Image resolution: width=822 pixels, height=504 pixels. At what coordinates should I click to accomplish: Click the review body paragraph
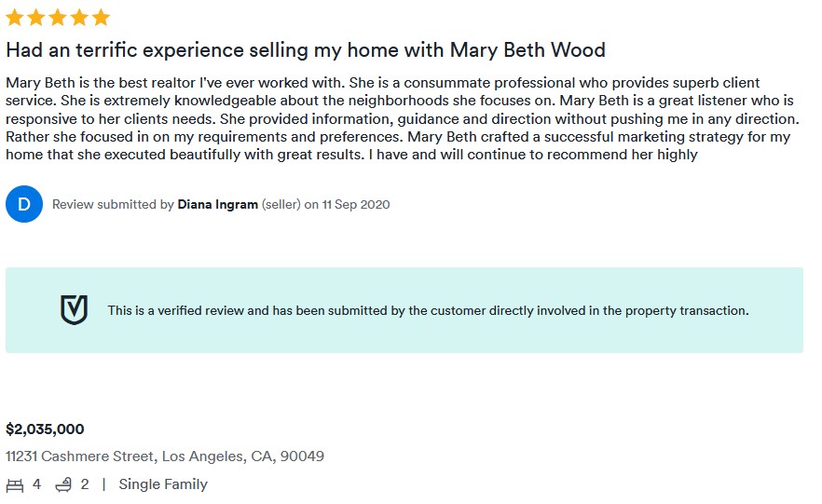coord(401,118)
